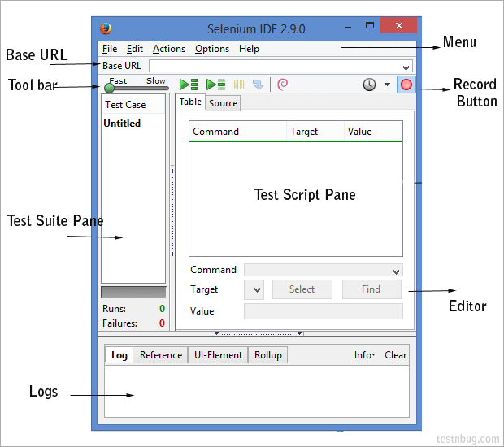Open the Target dropdown
Screen dimensions: 504x447
(254, 290)
